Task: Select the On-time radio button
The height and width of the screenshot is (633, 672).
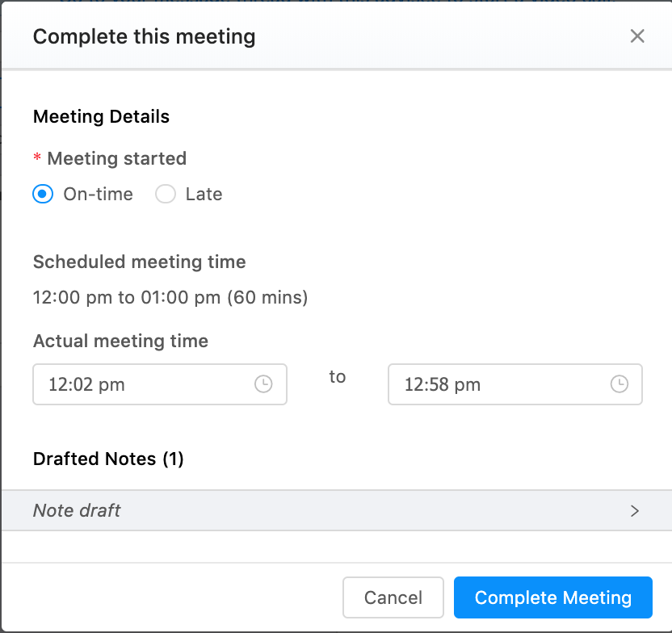Action: click(x=43, y=194)
